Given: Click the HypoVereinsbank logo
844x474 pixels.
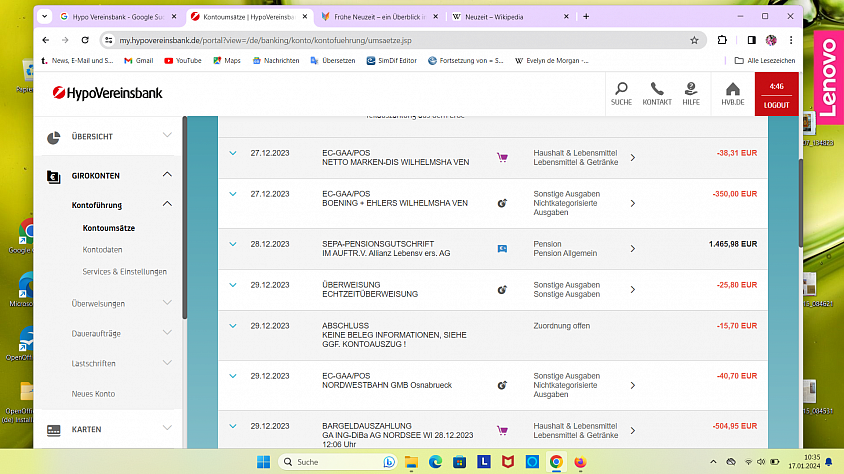Looking at the screenshot, I should (x=107, y=93).
